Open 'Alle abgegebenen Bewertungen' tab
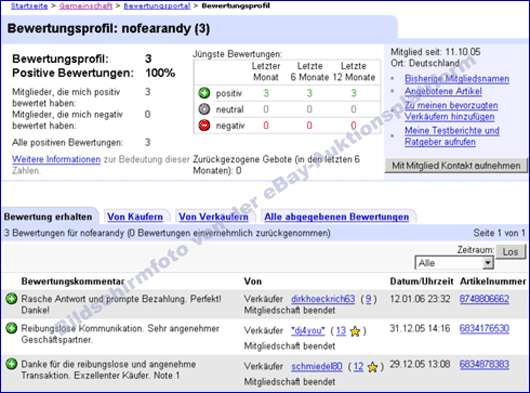The width and height of the screenshot is (530, 393). pos(337,217)
